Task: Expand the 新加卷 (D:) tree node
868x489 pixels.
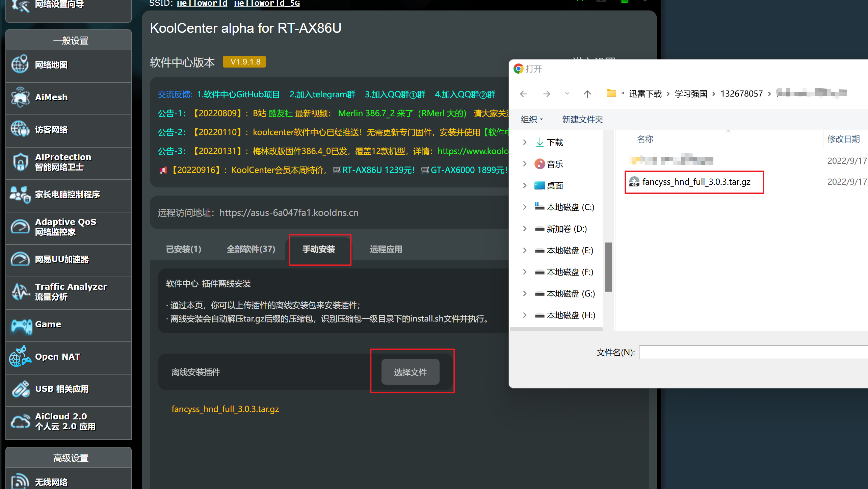Action: (x=525, y=229)
